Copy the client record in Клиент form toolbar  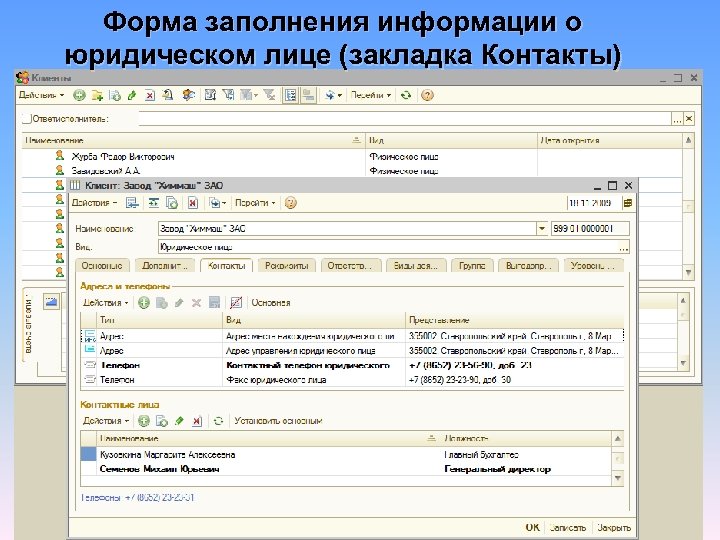pos(172,202)
